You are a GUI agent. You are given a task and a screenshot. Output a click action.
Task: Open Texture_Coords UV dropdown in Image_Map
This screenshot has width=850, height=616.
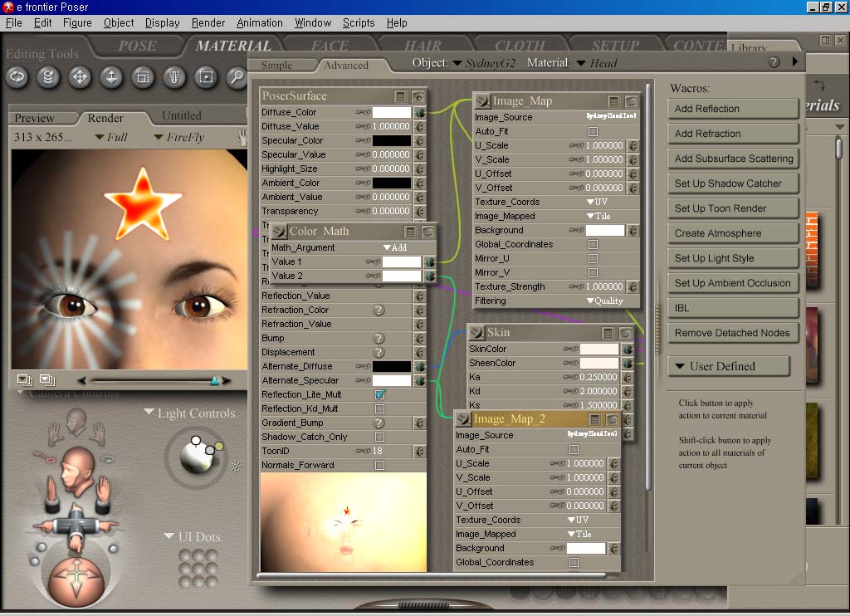tap(597, 202)
